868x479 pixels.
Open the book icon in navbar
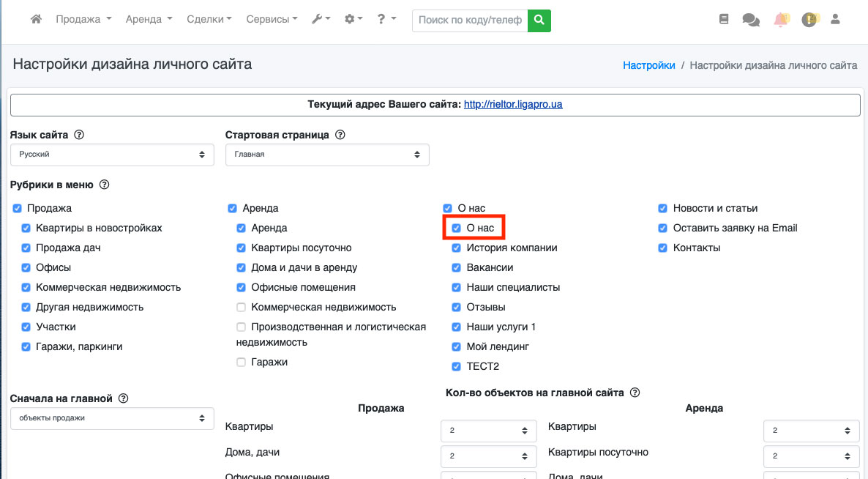tap(724, 20)
